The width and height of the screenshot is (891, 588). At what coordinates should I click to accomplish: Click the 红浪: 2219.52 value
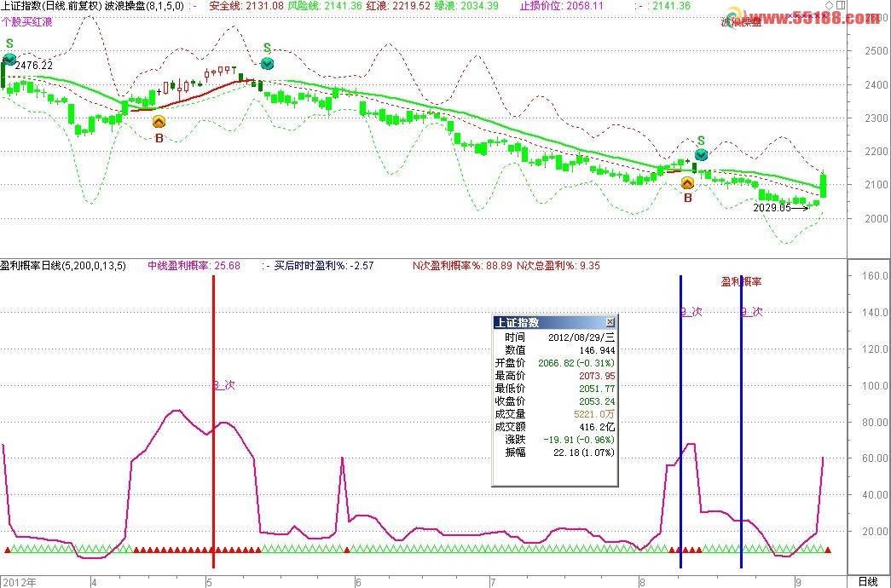(x=398, y=6)
